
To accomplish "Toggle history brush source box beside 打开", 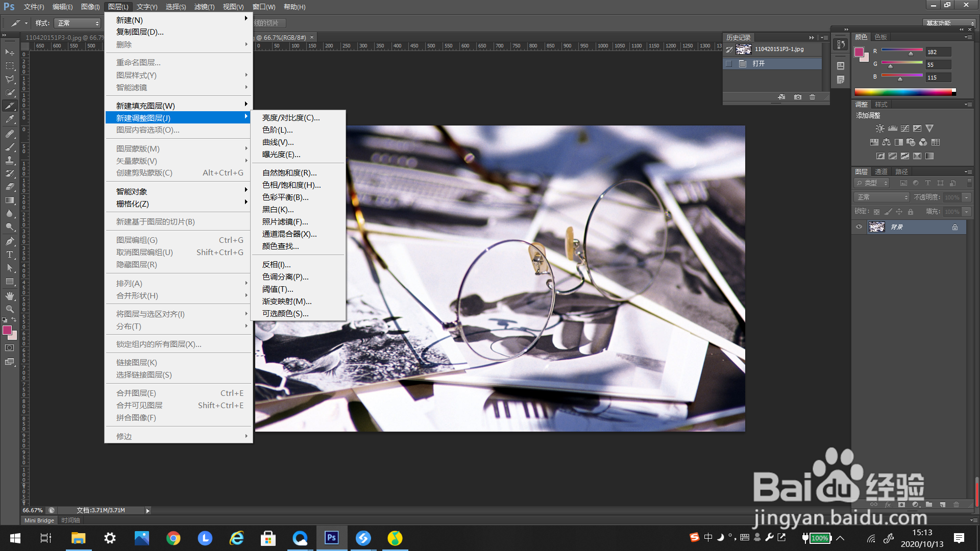I will [729, 64].
